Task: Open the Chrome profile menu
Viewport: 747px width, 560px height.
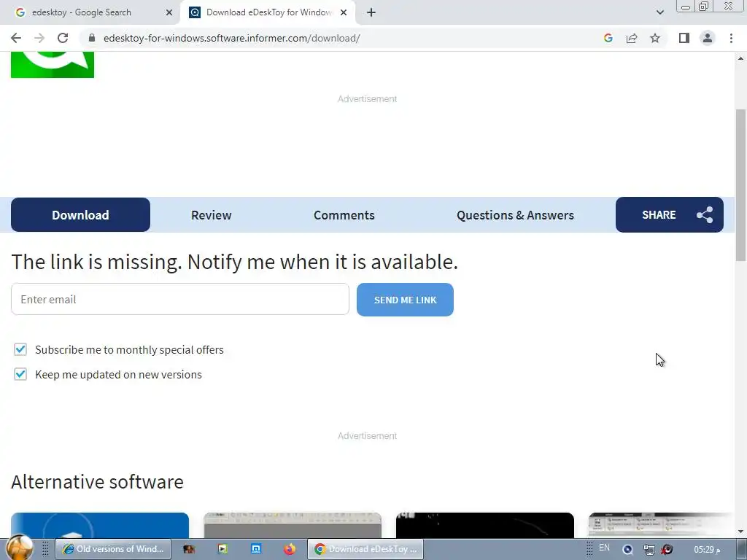Action: click(x=708, y=38)
